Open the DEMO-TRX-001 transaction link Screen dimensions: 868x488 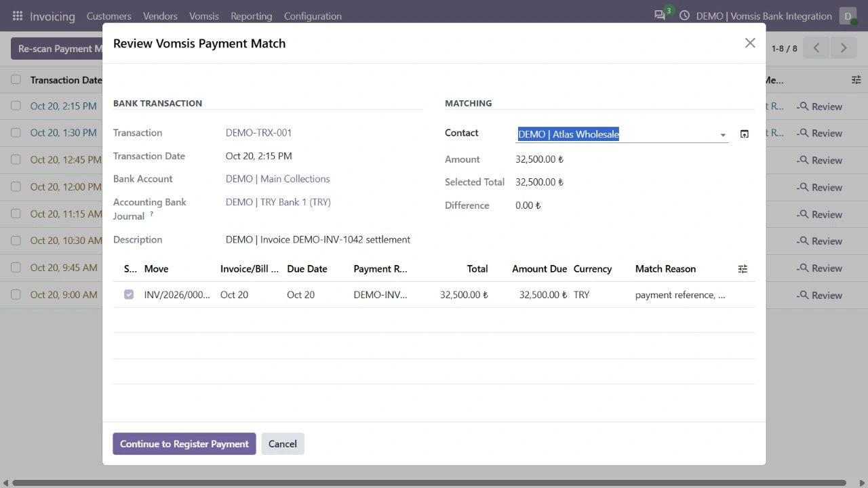[258, 133]
